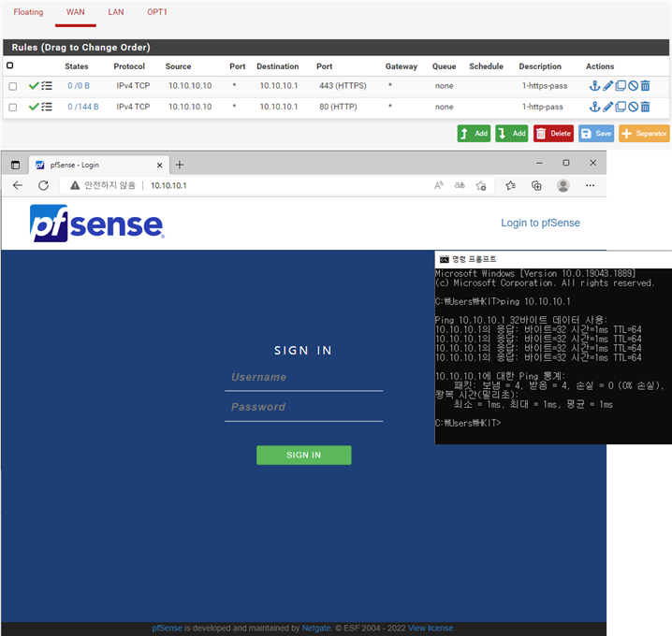The image size is (672, 636).
Task: Open states link 0/0 B
Action: 79,86
